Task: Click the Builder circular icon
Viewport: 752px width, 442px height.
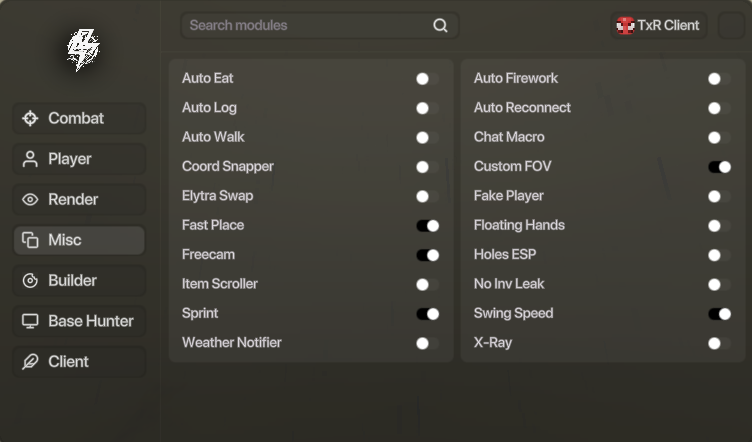Action: pos(30,280)
